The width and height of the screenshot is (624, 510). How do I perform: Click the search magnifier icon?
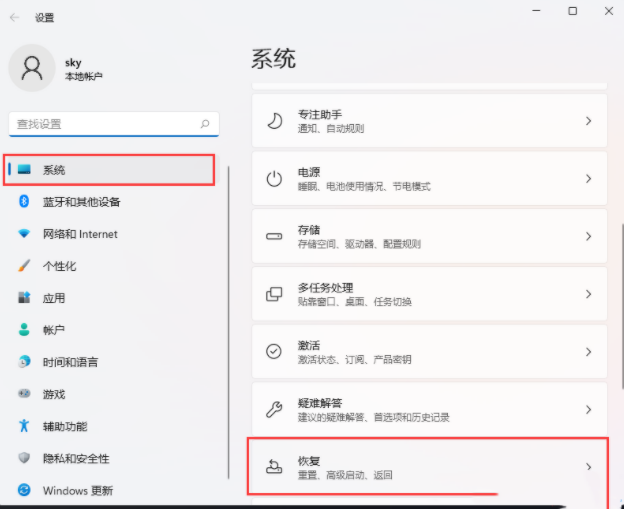[205, 124]
